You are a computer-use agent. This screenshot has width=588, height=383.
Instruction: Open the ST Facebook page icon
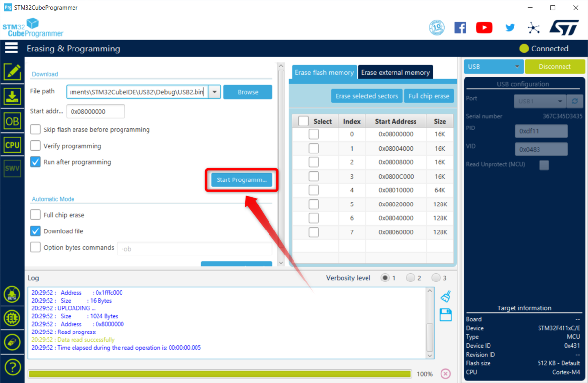coord(460,27)
